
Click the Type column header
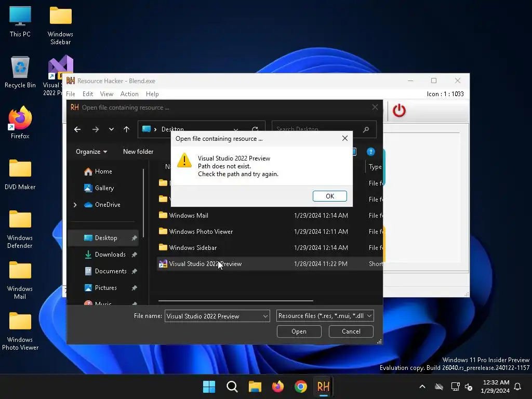coord(375,167)
